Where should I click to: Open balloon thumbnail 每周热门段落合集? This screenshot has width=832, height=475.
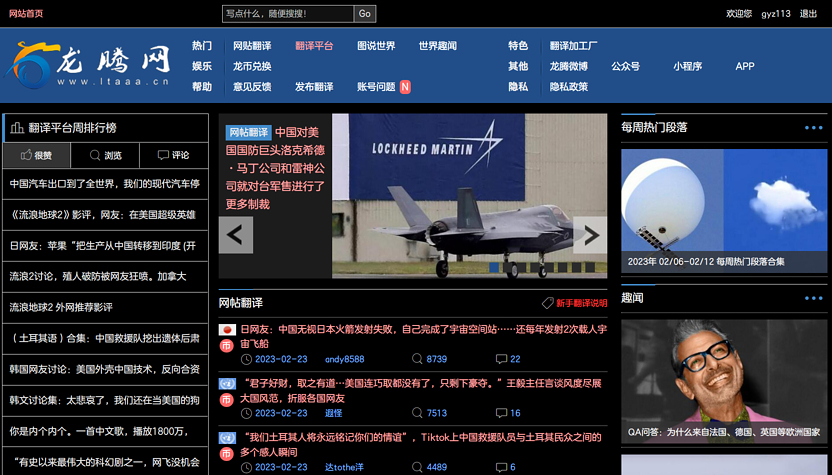[724, 211]
